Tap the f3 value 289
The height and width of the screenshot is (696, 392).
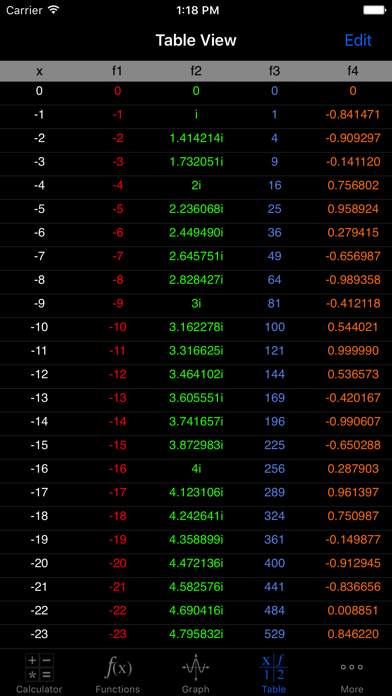point(274,492)
